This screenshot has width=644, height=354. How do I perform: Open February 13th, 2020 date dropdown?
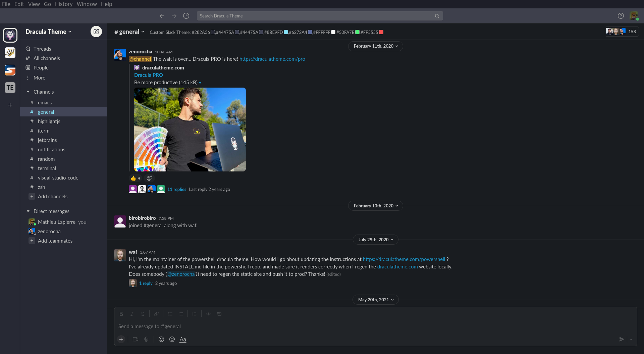pos(376,206)
